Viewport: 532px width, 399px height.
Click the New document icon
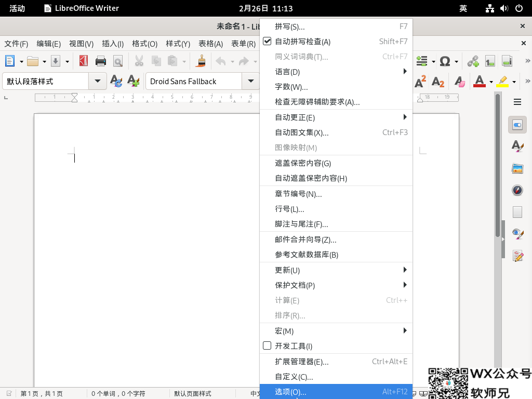[10, 61]
